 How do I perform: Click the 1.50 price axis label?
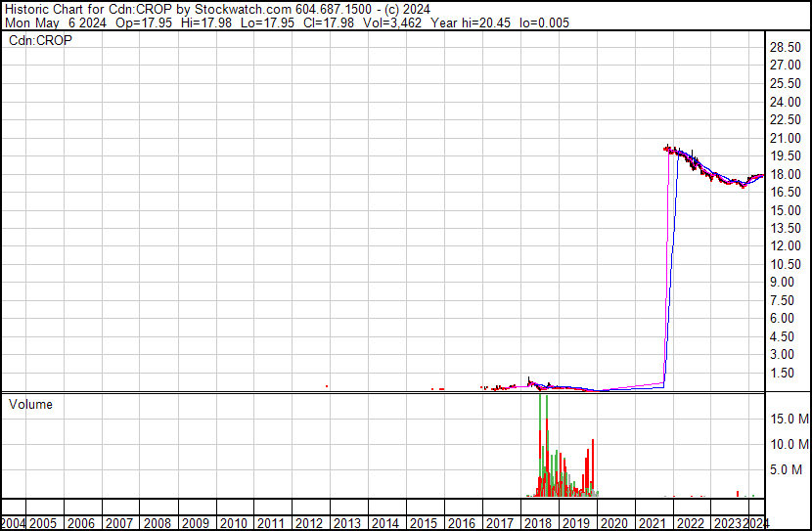coord(782,373)
